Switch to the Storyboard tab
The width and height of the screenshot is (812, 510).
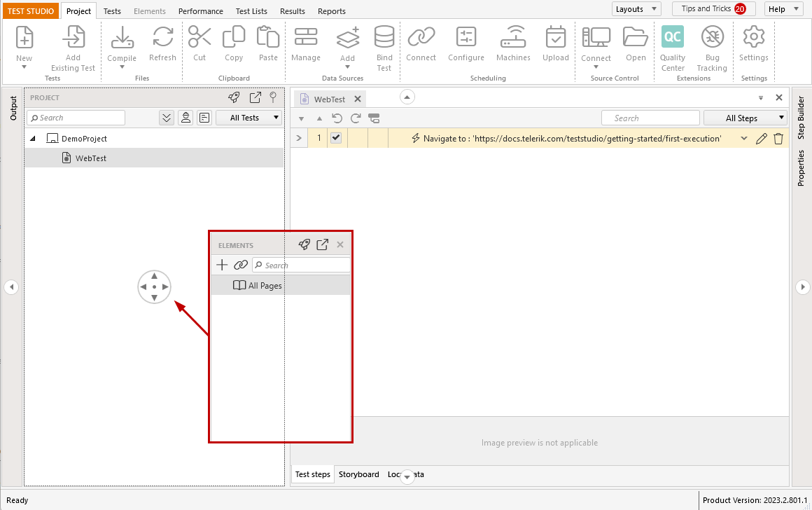[359, 474]
